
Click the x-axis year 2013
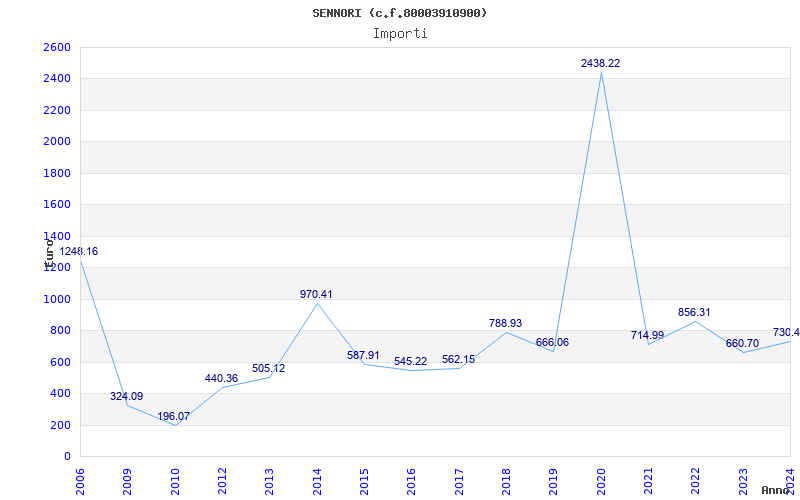coord(269,481)
